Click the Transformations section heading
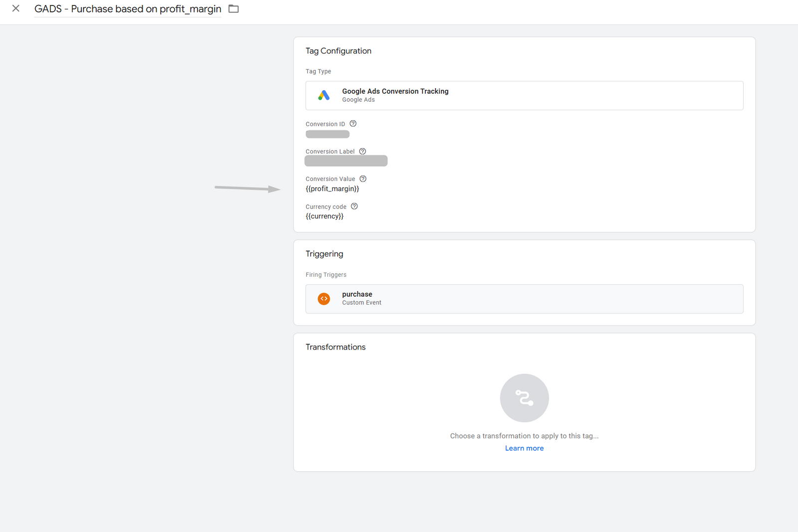Screen dimensions: 798x532 pos(335,347)
